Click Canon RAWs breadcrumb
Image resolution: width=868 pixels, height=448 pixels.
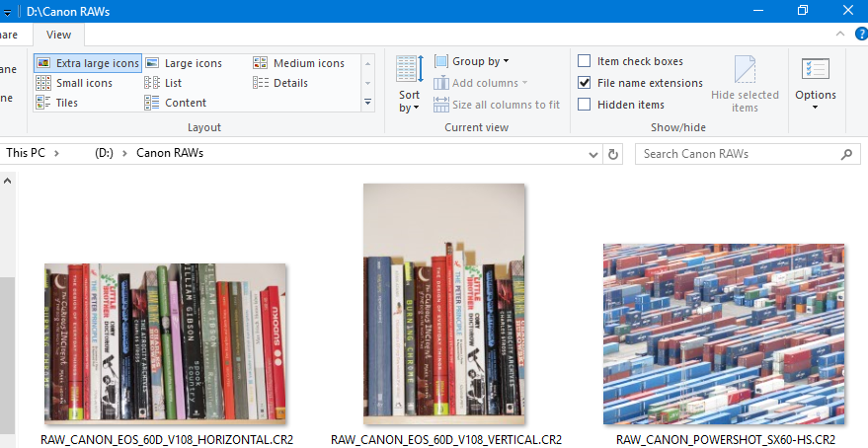pos(170,153)
